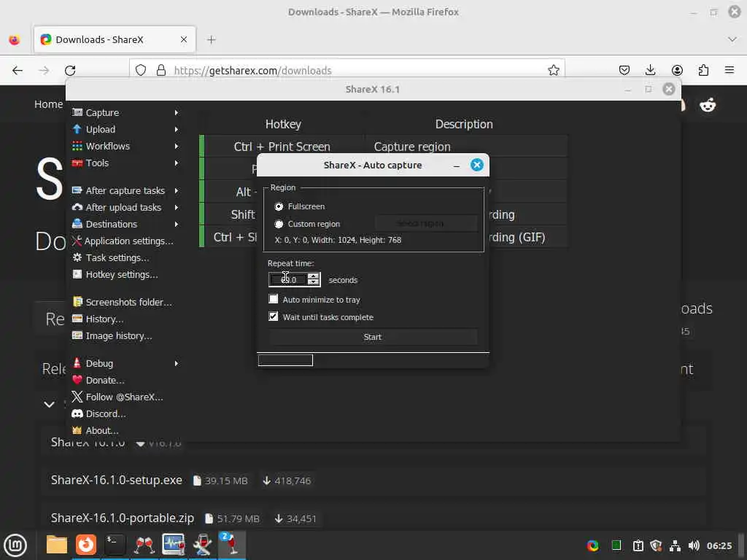Toggle Auto minimize to tray checkbox
This screenshot has width=747, height=560.
tap(274, 299)
